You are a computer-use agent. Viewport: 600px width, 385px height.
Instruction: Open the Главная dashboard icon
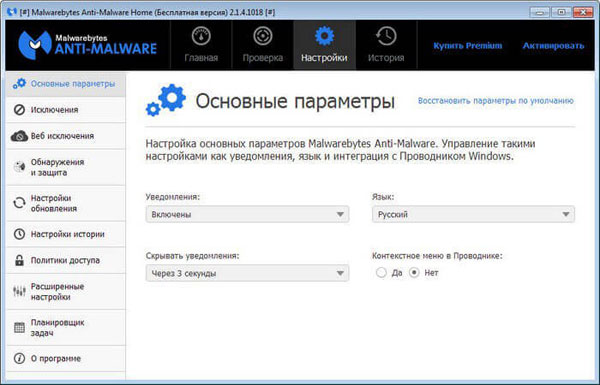pos(201,36)
